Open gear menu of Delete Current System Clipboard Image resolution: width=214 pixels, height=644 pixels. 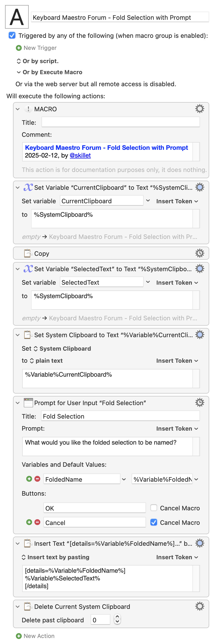[x=200, y=606]
